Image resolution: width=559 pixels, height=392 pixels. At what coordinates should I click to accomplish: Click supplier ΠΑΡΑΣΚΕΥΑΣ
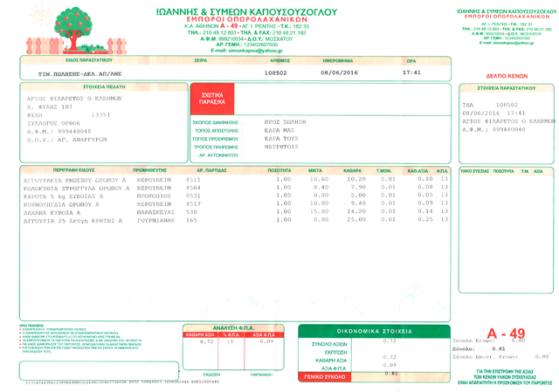pyautogui.click(x=155, y=212)
